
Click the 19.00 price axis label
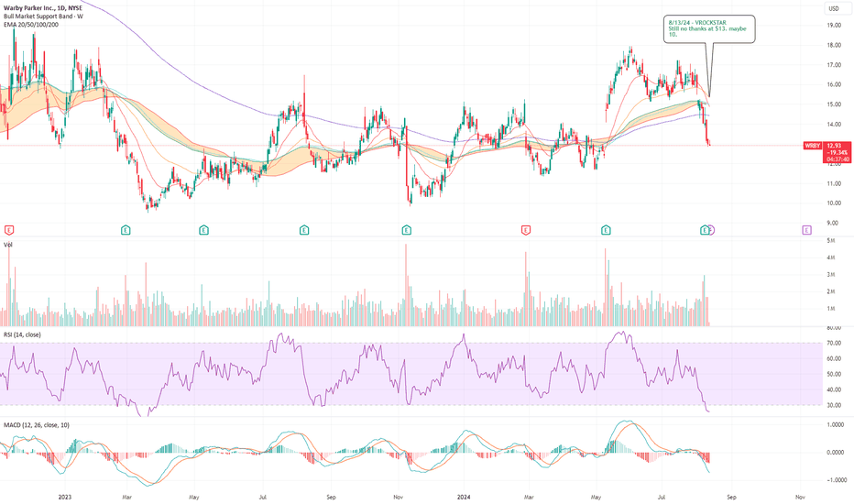point(833,25)
